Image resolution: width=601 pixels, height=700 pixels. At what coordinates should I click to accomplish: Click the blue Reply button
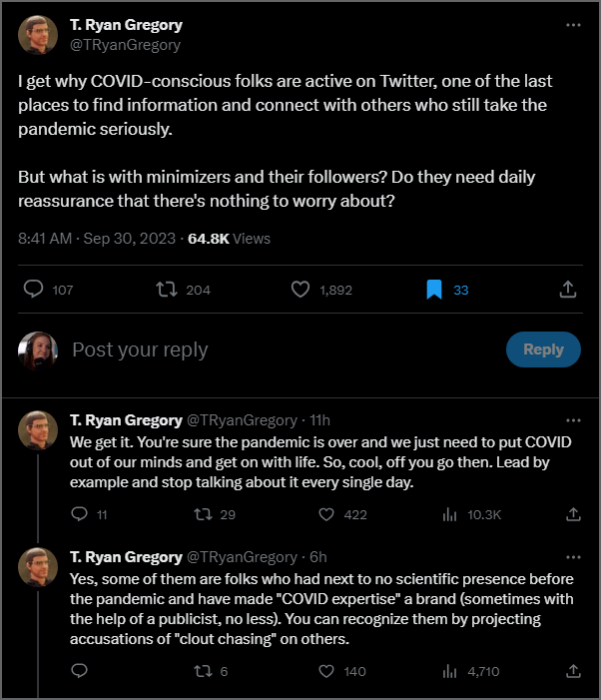coord(543,350)
